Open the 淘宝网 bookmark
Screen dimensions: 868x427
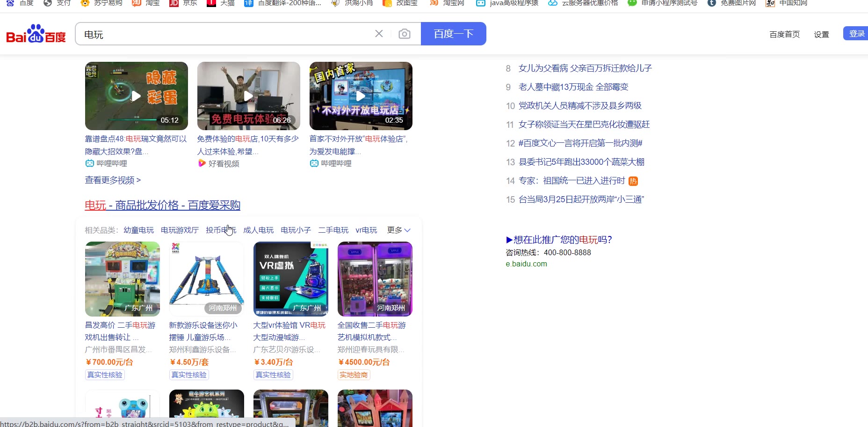pos(447,3)
